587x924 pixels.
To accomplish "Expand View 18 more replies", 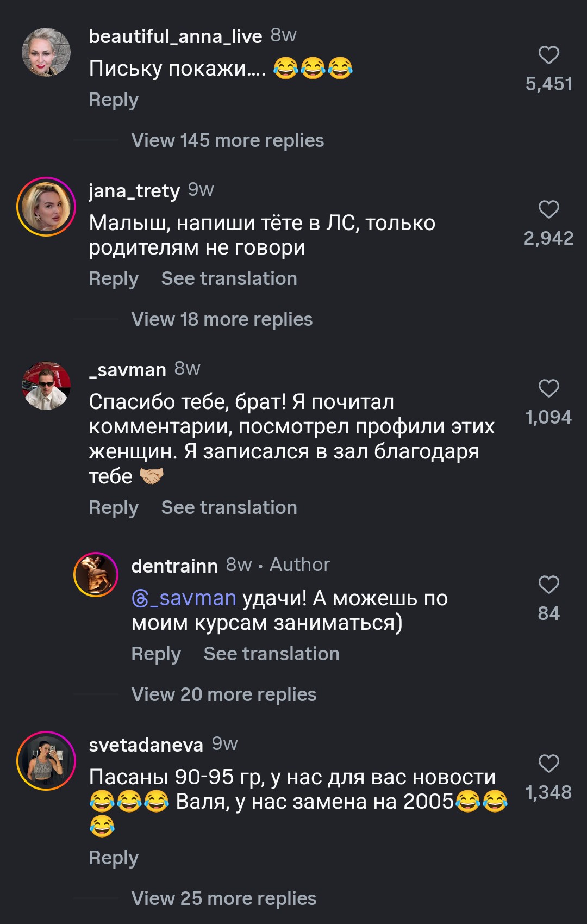I will [222, 319].
